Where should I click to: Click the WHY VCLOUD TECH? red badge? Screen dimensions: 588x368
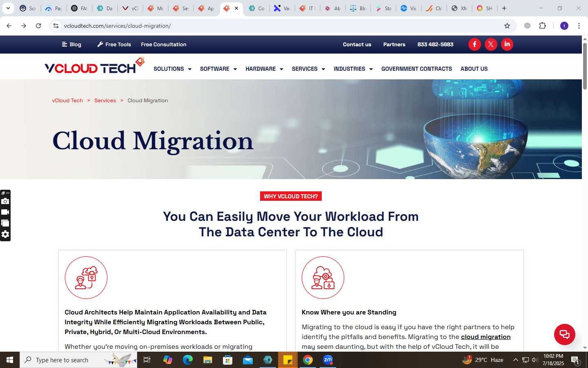291,196
